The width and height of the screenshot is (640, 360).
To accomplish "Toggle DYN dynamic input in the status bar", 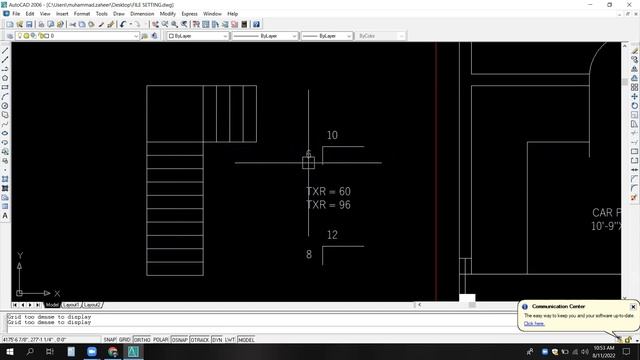I will click(x=217, y=340).
